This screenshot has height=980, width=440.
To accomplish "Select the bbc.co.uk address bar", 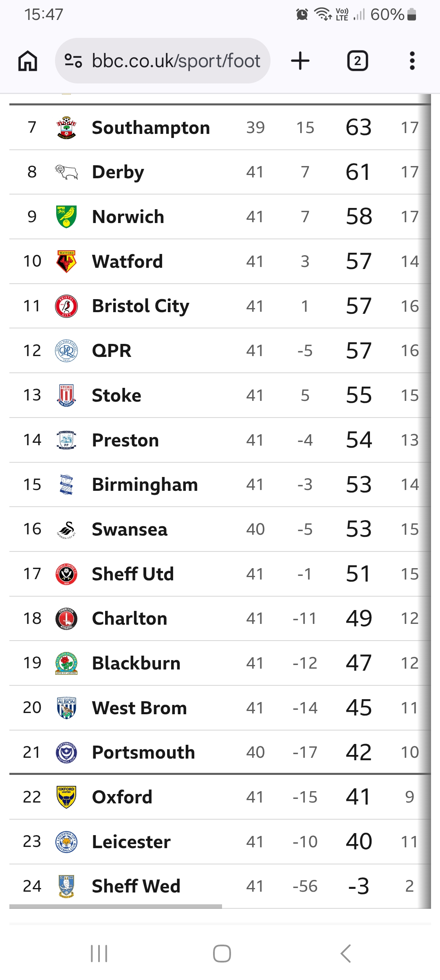I will pyautogui.click(x=163, y=61).
